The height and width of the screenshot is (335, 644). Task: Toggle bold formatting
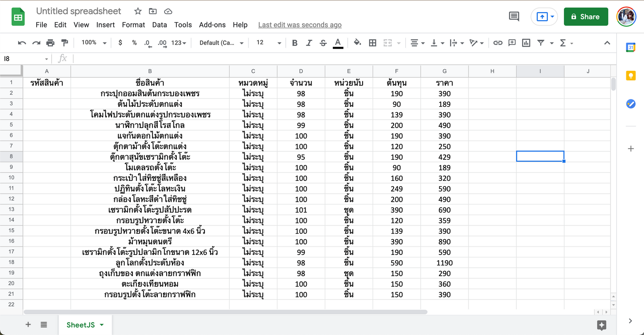pyautogui.click(x=295, y=43)
